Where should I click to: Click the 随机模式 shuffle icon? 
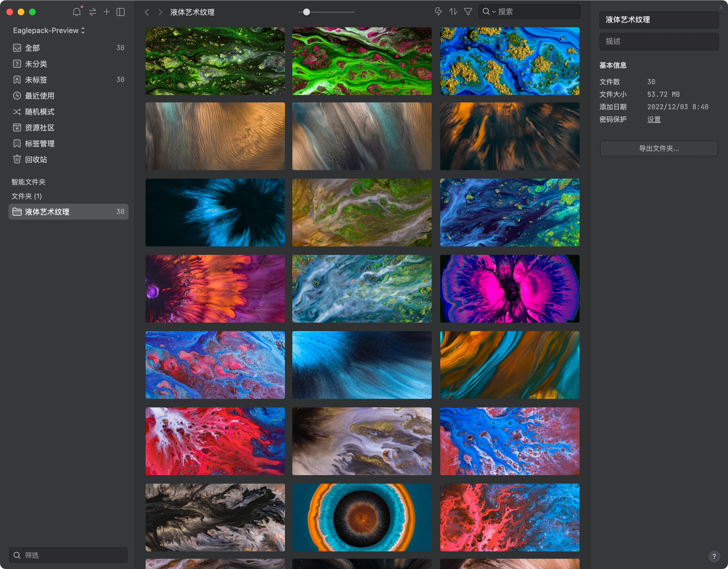(17, 112)
